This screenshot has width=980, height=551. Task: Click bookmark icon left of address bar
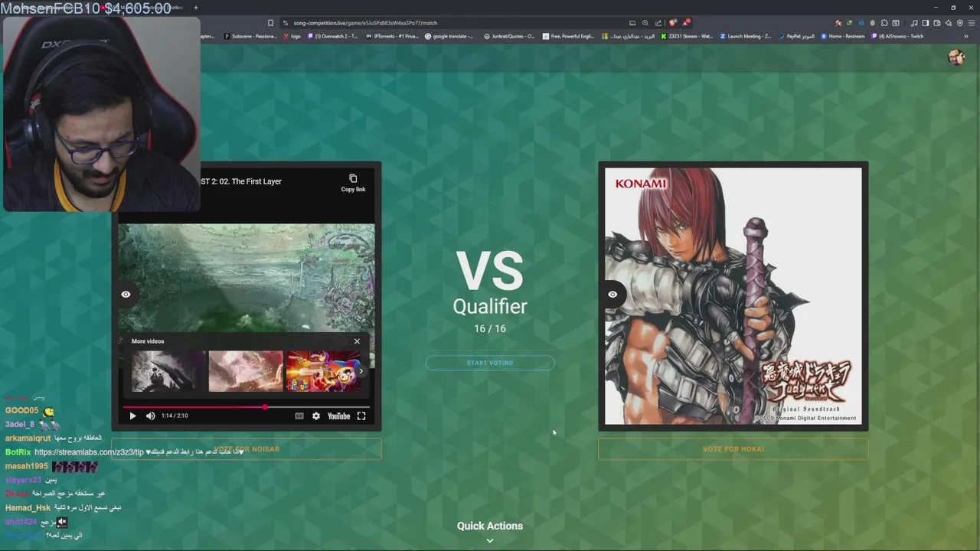[x=270, y=23]
